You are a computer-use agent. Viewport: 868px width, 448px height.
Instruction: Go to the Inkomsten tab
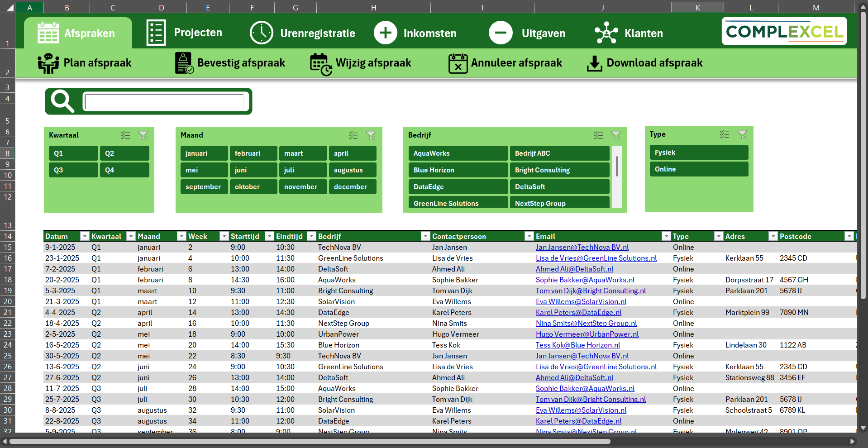(415, 33)
